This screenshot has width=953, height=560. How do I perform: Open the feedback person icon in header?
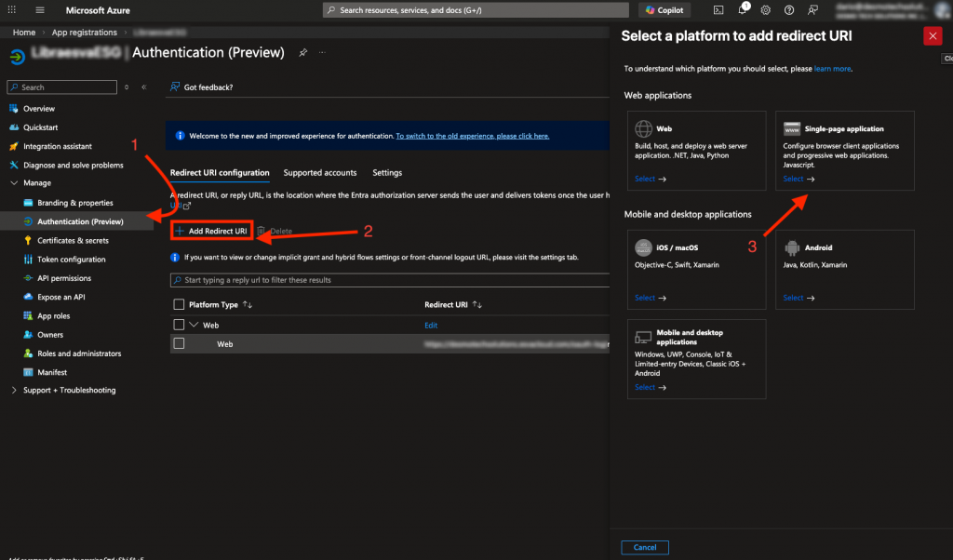[x=812, y=9]
